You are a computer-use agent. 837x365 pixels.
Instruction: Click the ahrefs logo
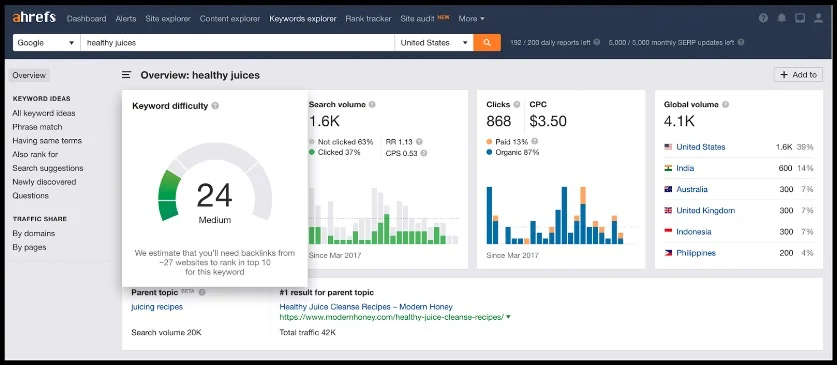(x=34, y=18)
